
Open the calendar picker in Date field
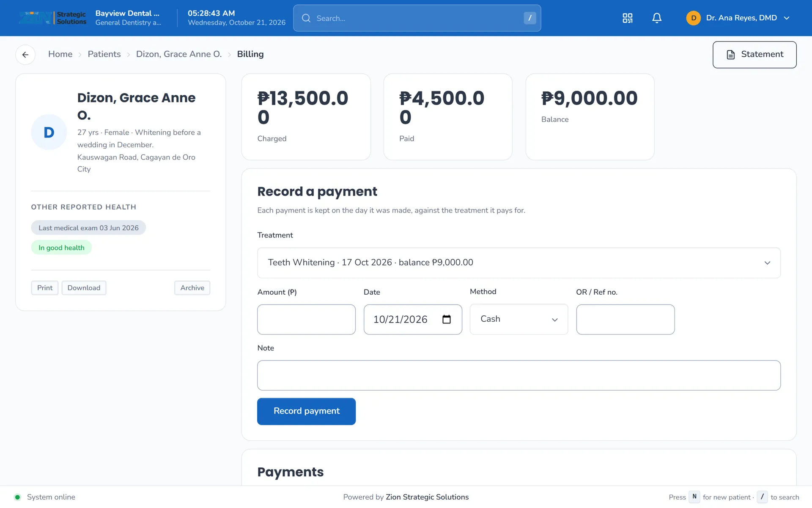click(x=447, y=319)
